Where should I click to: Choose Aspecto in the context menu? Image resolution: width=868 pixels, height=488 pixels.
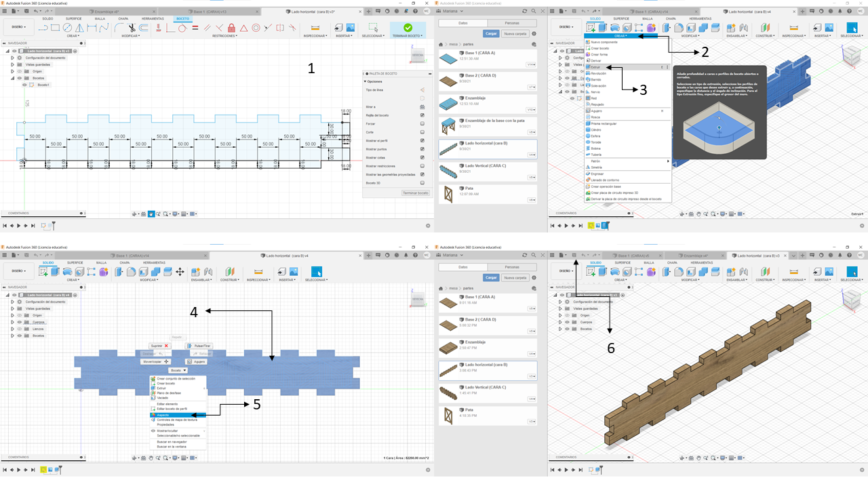pyautogui.click(x=178, y=415)
